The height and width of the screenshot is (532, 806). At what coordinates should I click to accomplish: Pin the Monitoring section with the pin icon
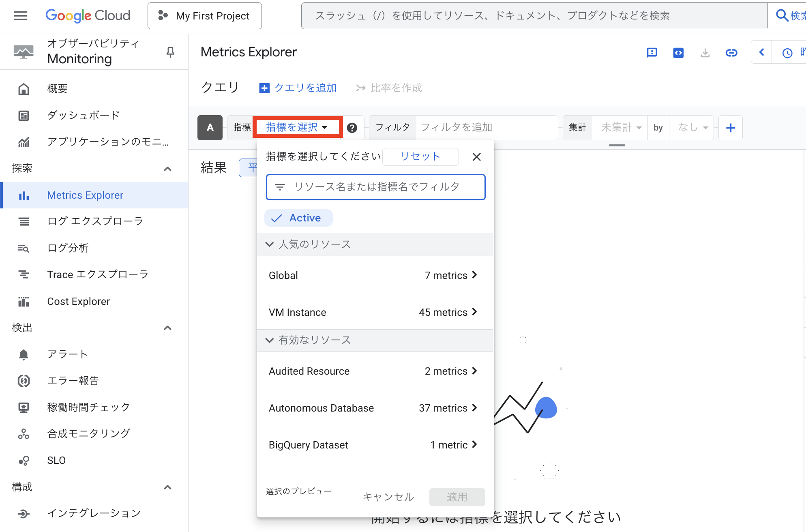(170, 52)
